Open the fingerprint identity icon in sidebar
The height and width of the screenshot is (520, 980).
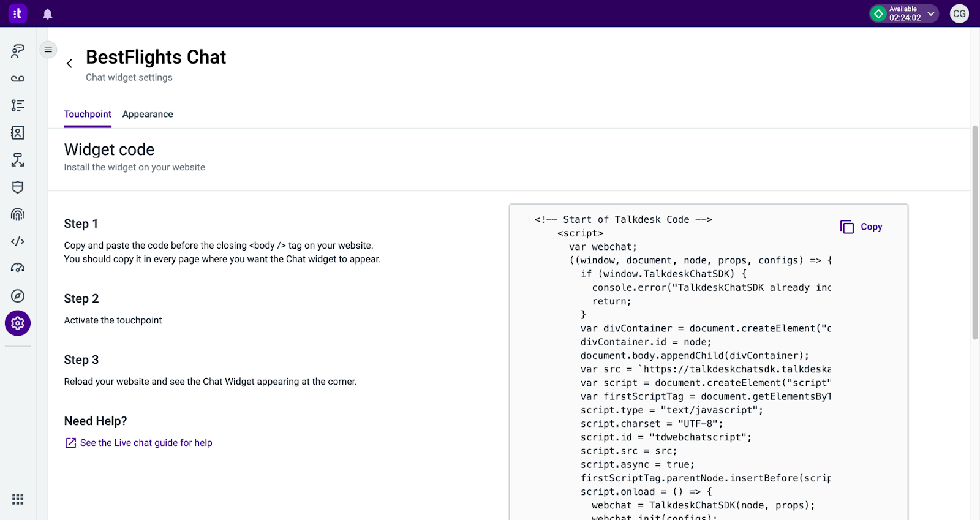[x=18, y=214]
